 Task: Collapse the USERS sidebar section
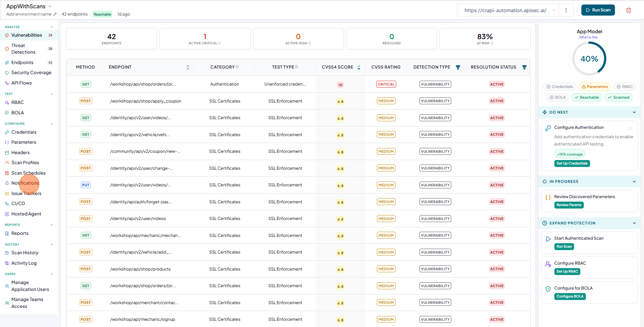click(x=52, y=274)
